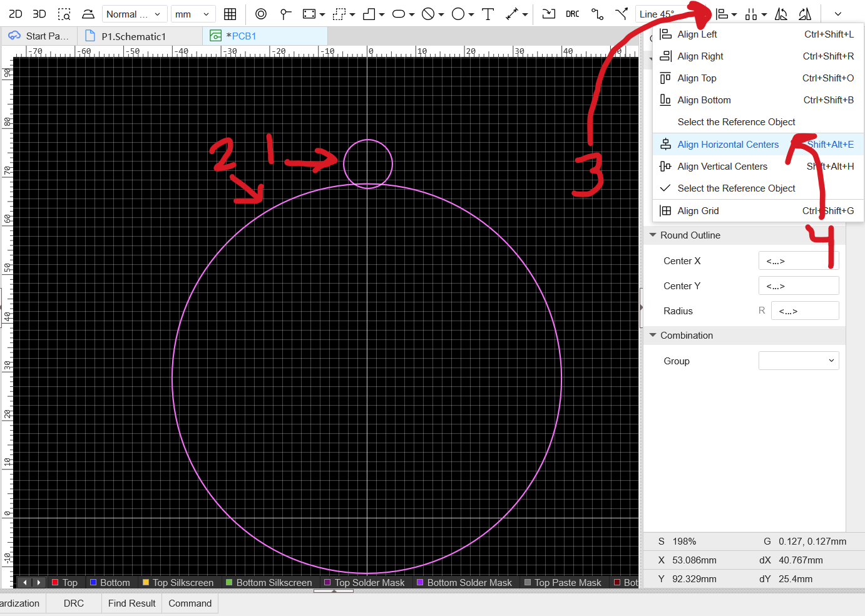Viewport: 865px width, 616px height.
Task: Switch to 3D view mode
Action: click(x=39, y=14)
